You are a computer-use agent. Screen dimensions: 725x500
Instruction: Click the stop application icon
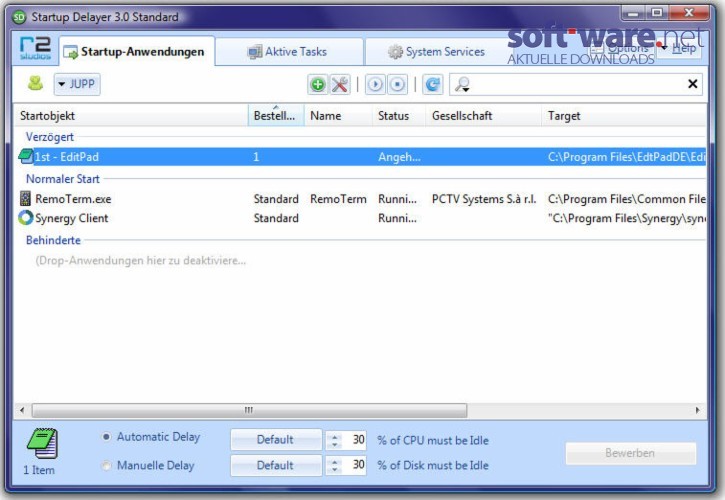click(397, 85)
